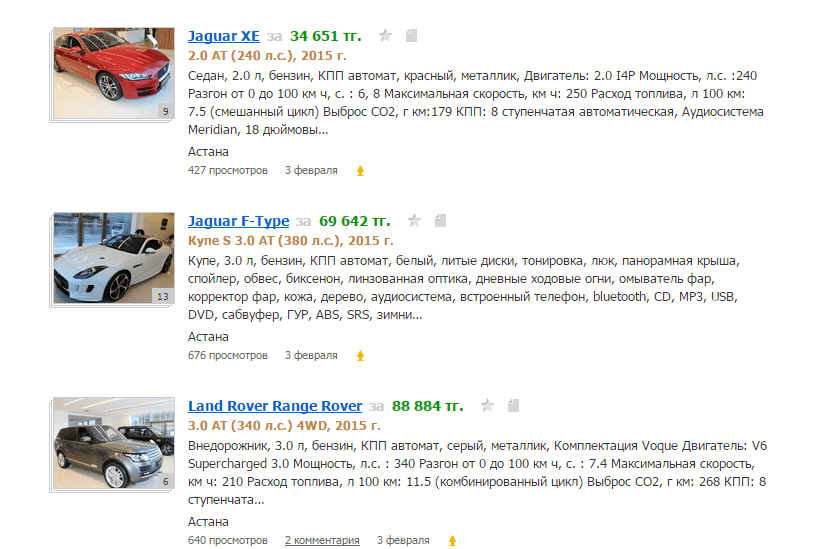Click the note icon beside Jaguar XE
The height and width of the screenshot is (549, 831).
[x=411, y=36]
